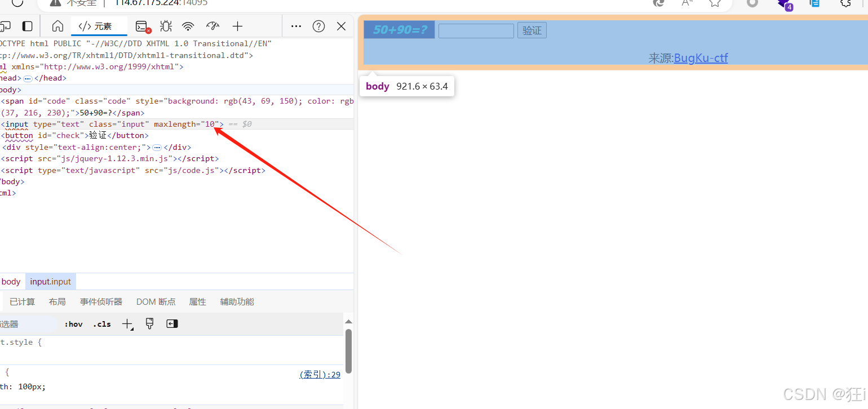Expand the collapsed head element contents
868x409 pixels.
28,78
